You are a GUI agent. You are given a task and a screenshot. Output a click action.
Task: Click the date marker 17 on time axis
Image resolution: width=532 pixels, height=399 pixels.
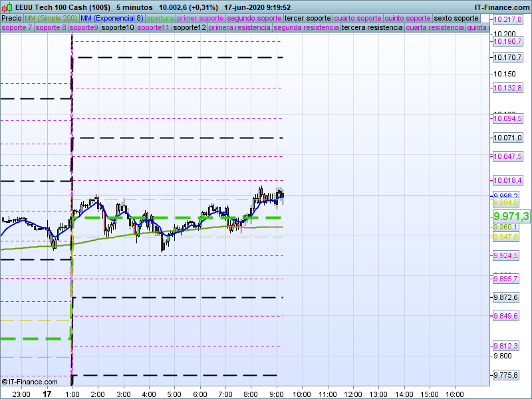(47, 394)
